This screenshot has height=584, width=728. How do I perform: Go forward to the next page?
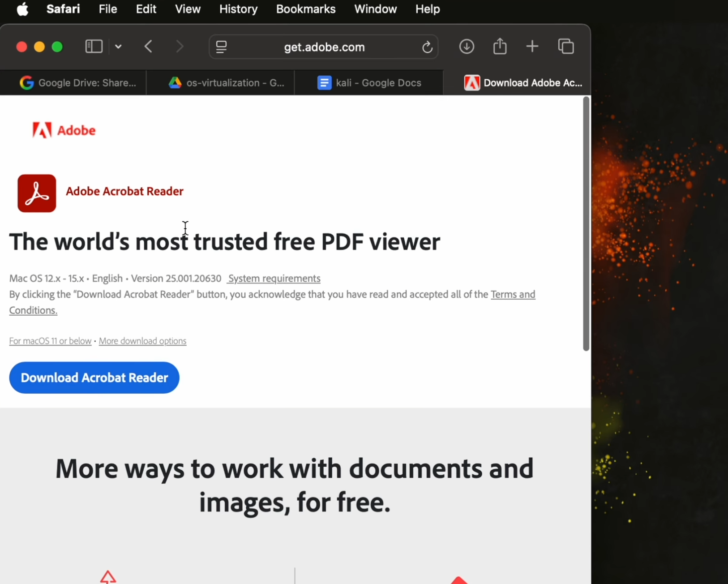tap(180, 47)
